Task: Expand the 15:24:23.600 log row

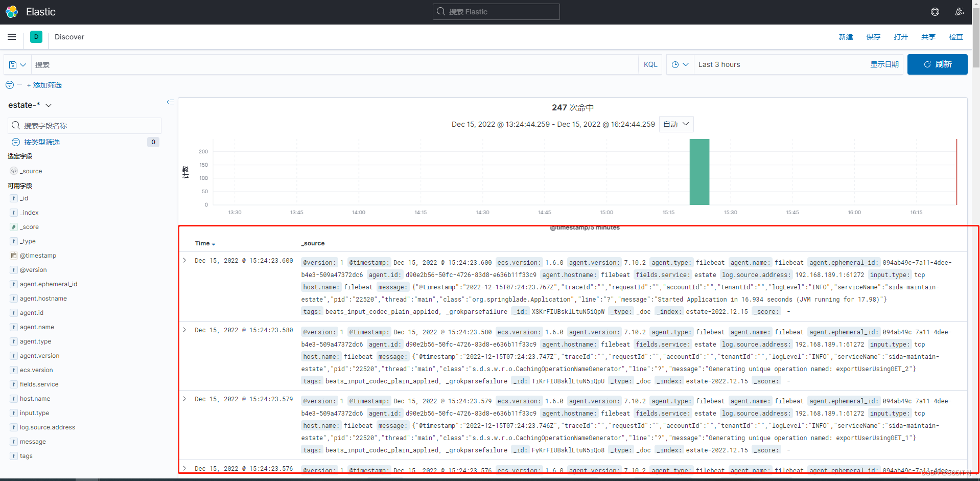Action: pos(185,261)
